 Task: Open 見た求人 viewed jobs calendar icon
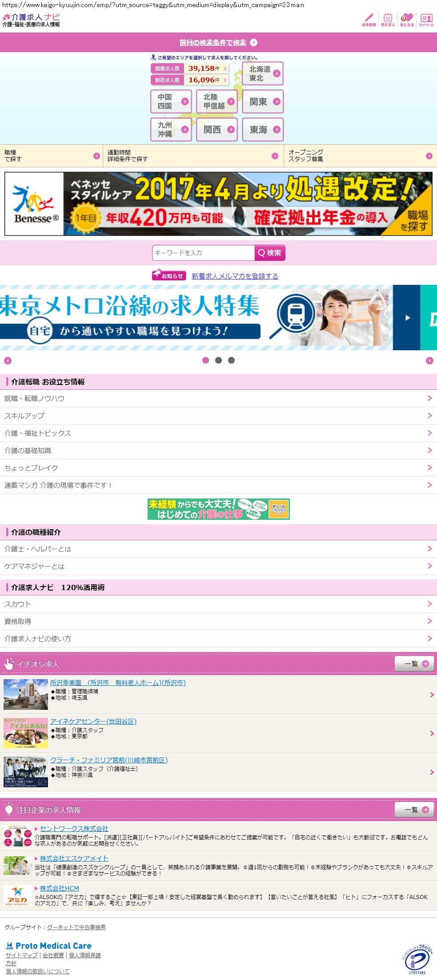pyautogui.click(x=388, y=20)
